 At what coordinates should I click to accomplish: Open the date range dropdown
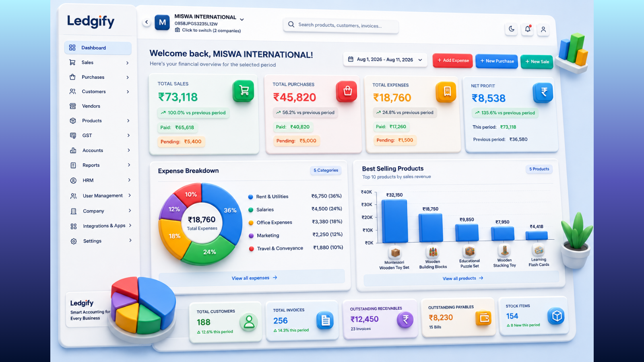point(385,60)
